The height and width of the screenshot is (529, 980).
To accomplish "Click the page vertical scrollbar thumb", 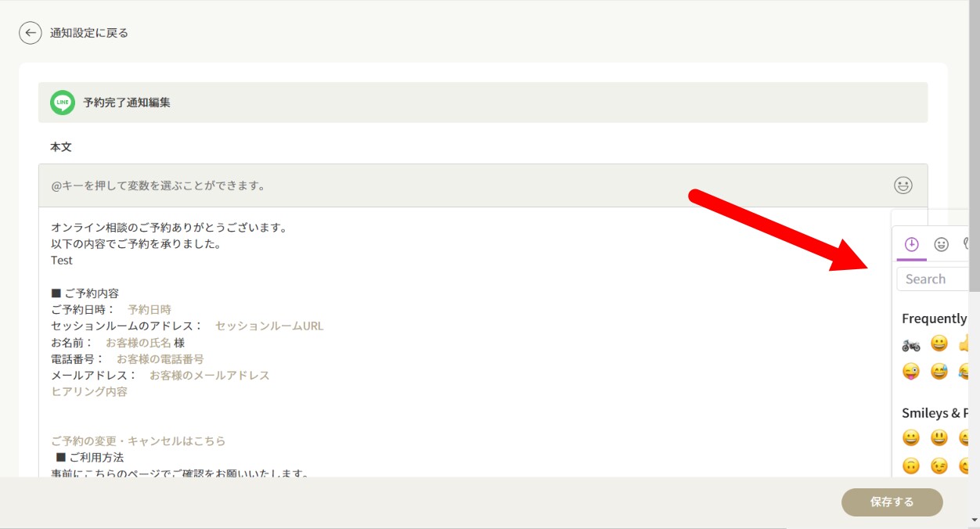I will pos(975,146).
